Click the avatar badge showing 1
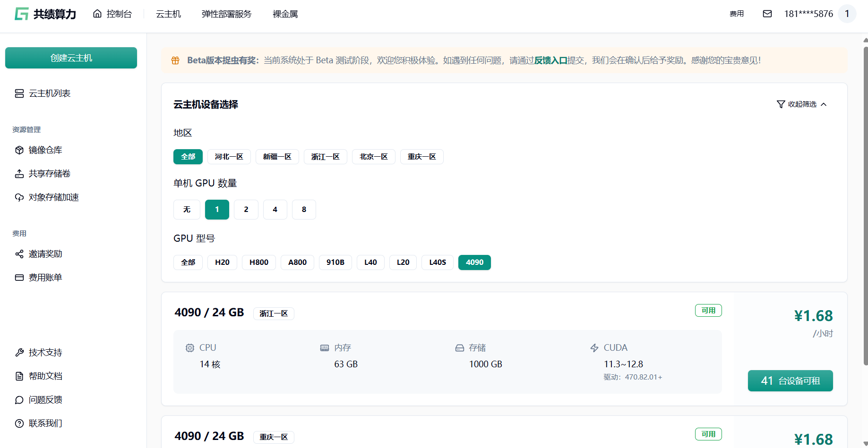Screen dimensions: 868x448 [x=847, y=14]
